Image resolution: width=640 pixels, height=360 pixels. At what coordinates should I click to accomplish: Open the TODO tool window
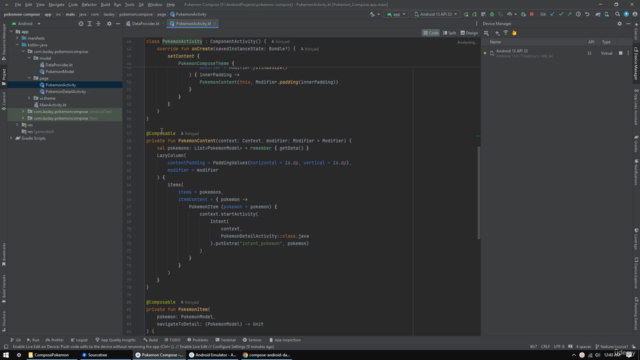[x=172, y=340]
